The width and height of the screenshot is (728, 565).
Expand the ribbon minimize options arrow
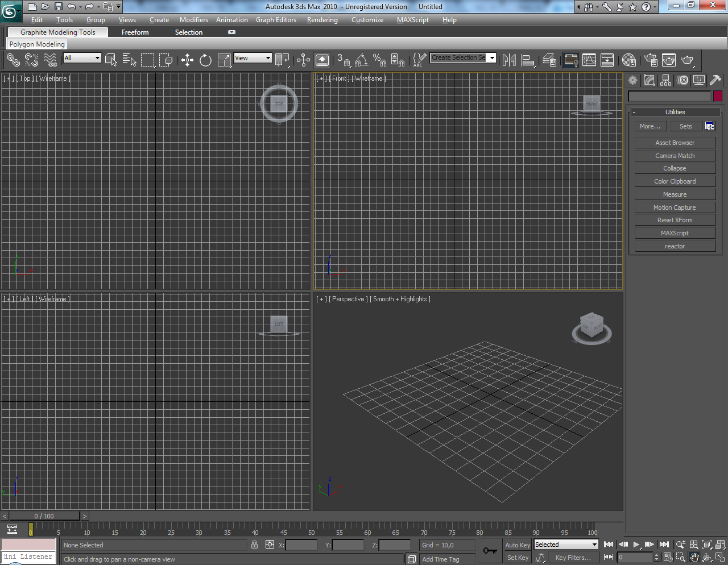click(231, 32)
